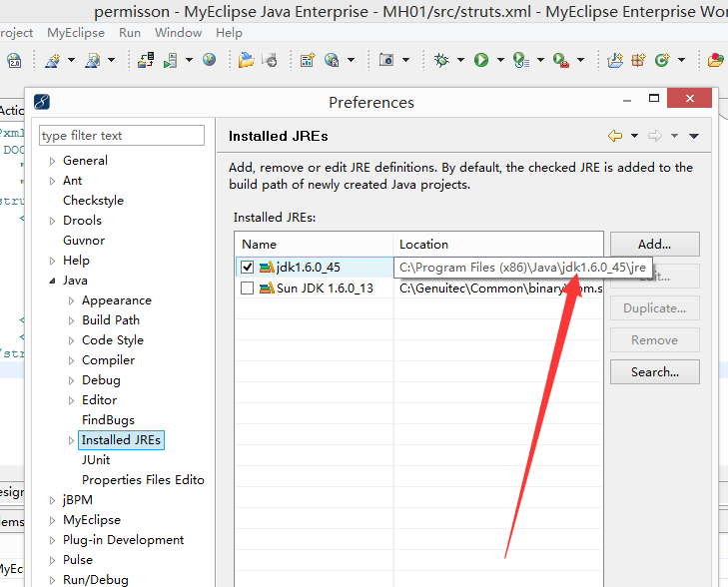Click the camera snapshot toolbar icon
This screenshot has width=728, height=587.
pos(386,61)
